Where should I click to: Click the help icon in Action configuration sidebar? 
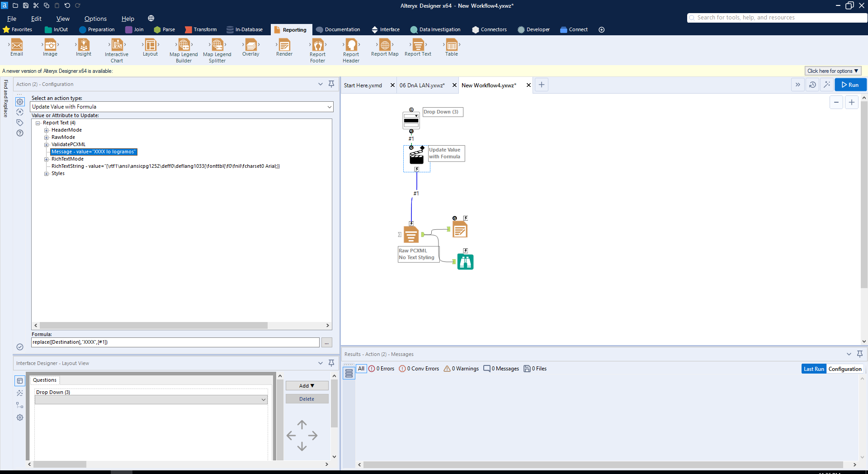tap(19, 133)
